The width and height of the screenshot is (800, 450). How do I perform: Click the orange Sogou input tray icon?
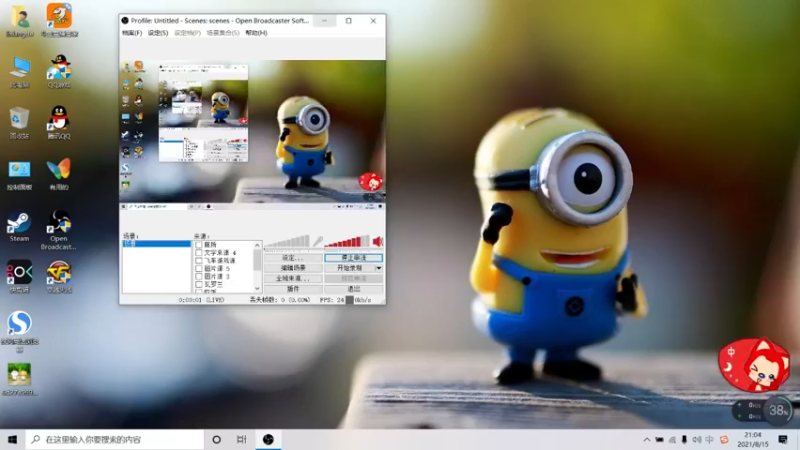coord(723,439)
